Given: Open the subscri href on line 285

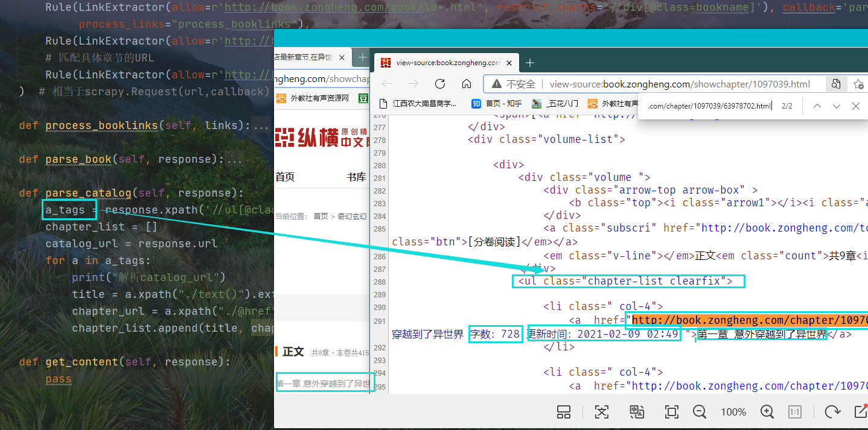Looking at the screenshot, I should tap(784, 228).
